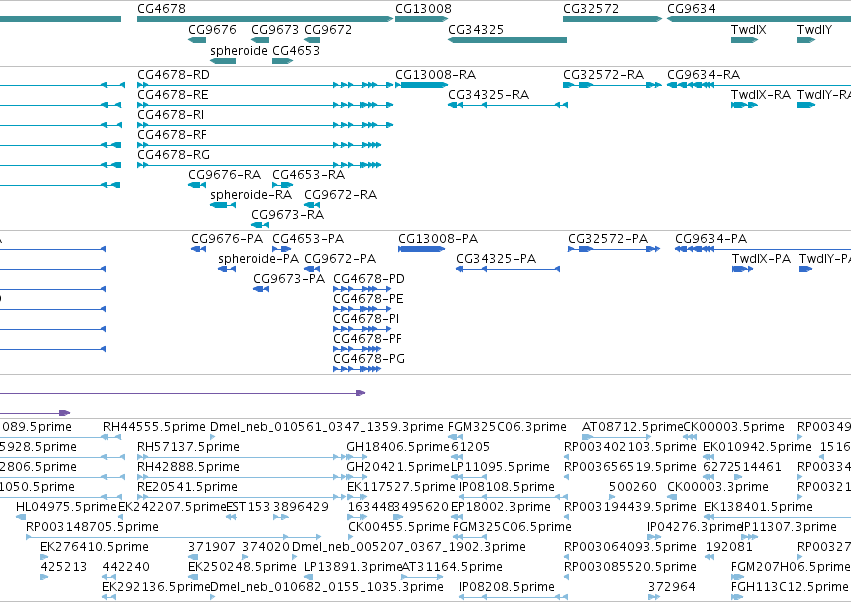
Task: Select transcript CG13008-RA
Action: 435,75
